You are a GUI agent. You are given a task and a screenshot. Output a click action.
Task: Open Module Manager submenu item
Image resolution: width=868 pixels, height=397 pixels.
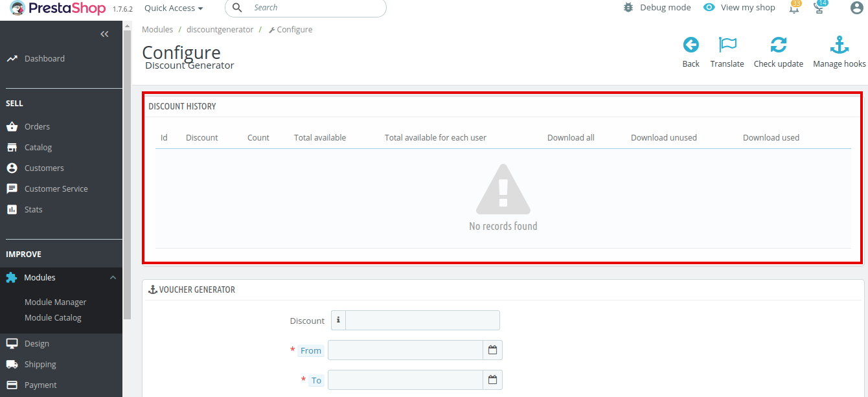tap(55, 302)
